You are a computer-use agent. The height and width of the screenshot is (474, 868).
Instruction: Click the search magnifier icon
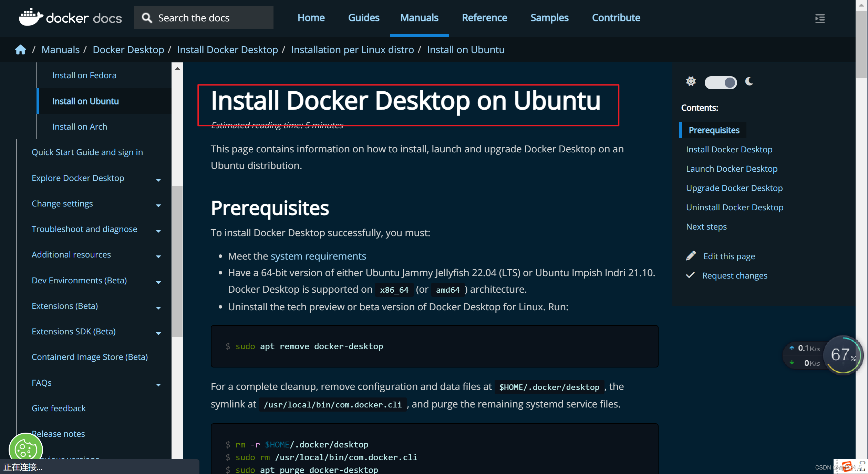coord(147,17)
